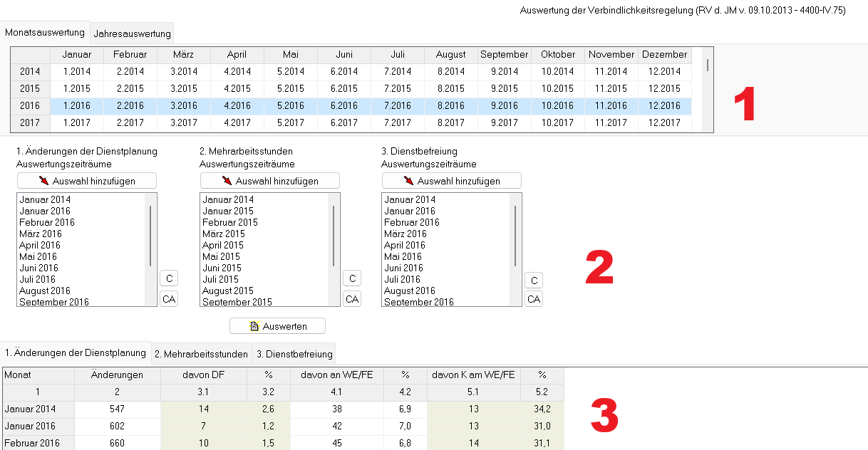Click the Mai column header in the month grid
Viewport: 868px width, 450px height.
pos(291,55)
